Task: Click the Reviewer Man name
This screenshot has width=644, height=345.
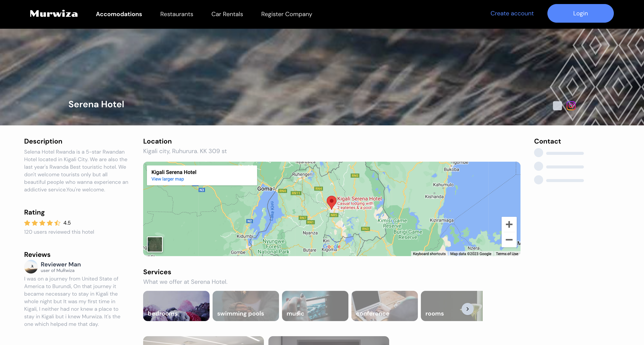Action: [61, 264]
